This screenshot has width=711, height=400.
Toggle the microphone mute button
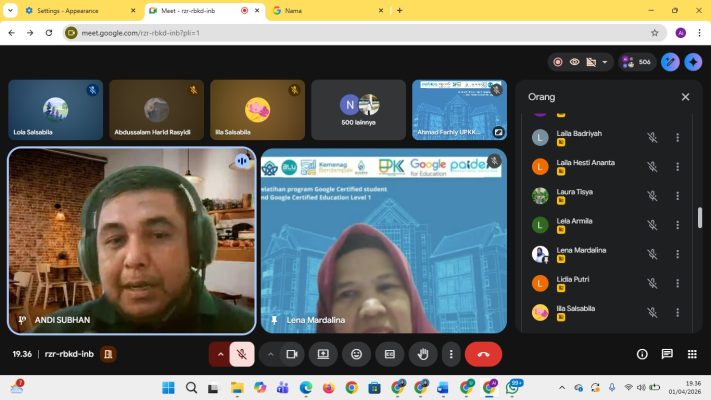(x=241, y=354)
